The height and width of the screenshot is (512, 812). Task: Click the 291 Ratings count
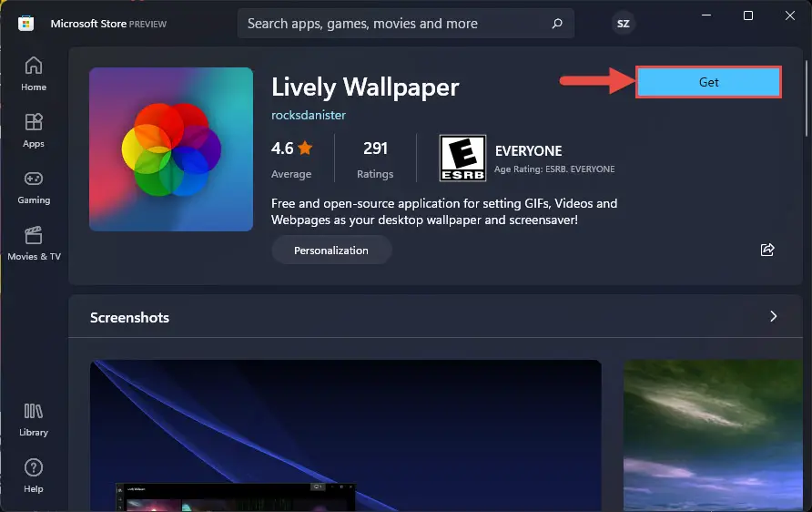click(x=375, y=159)
